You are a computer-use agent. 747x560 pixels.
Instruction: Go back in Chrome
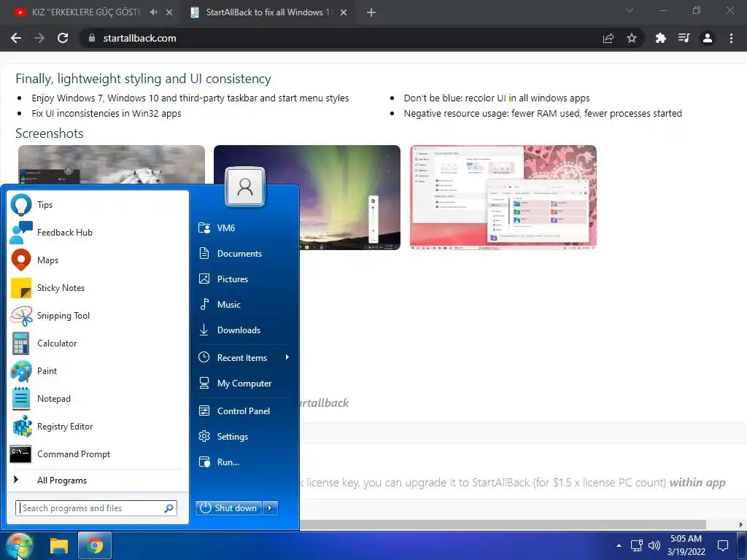click(x=16, y=38)
